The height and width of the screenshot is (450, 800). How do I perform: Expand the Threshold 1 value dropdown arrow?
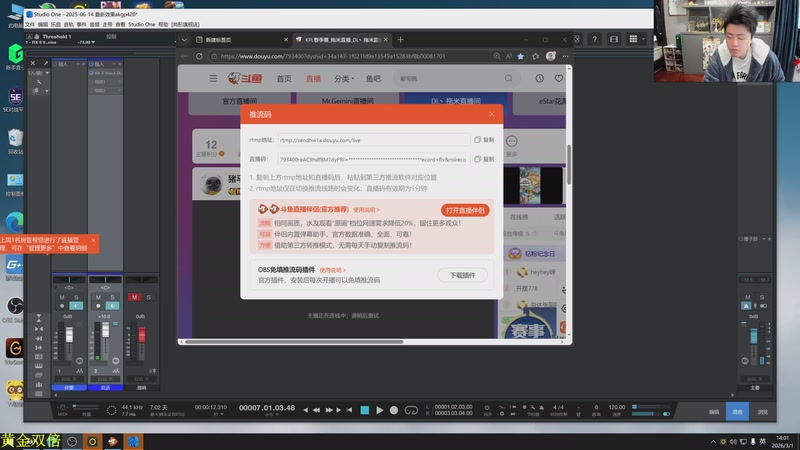93,42
